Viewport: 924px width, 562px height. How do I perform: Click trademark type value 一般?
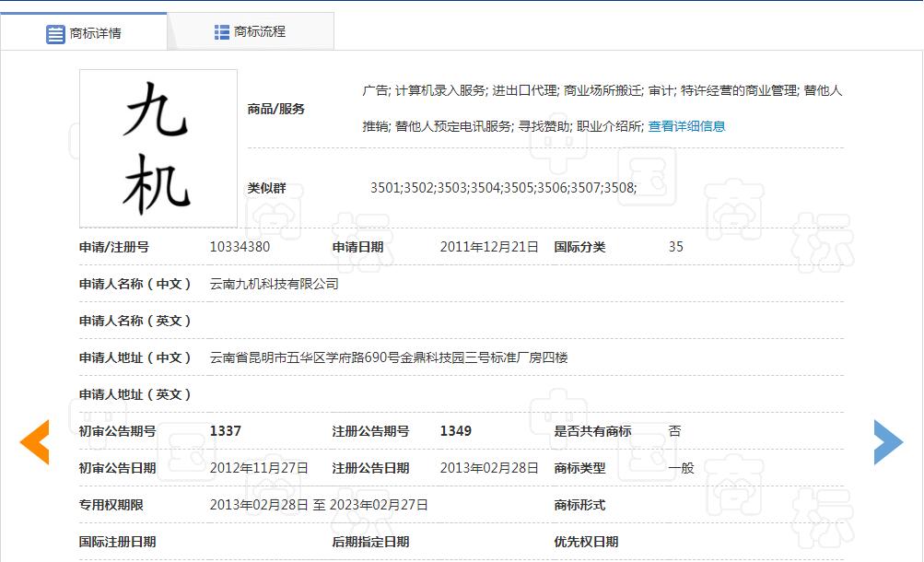point(681,468)
